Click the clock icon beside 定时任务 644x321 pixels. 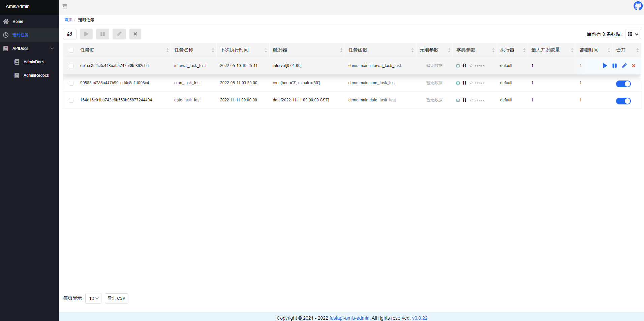click(x=6, y=35)
